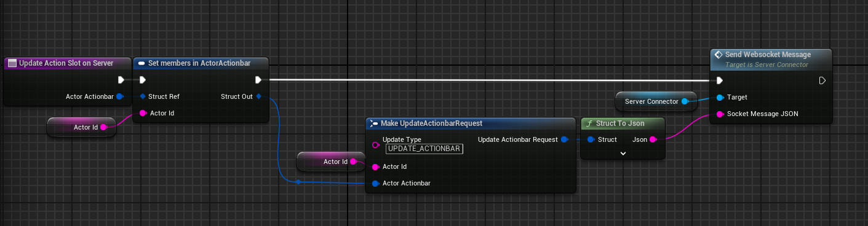Click the Make UpdateActionbarRequest node icon
Image resolution: width=868 pixels, height=226 pixels.
374,123
